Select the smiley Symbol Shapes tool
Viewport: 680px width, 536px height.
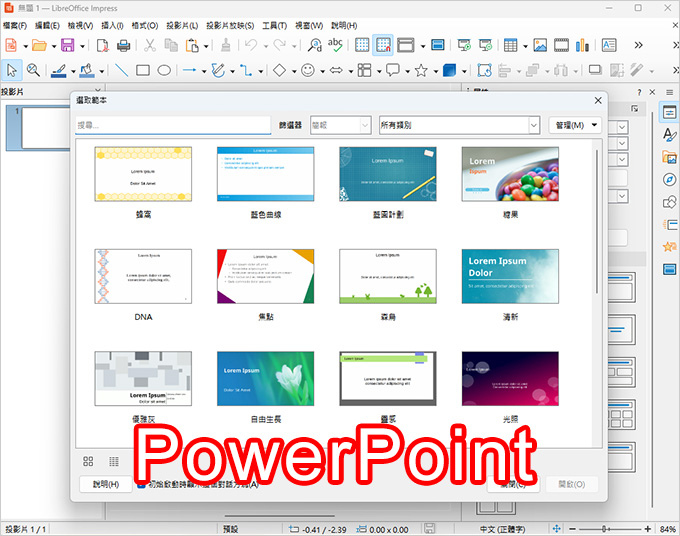tap(308, 70)
